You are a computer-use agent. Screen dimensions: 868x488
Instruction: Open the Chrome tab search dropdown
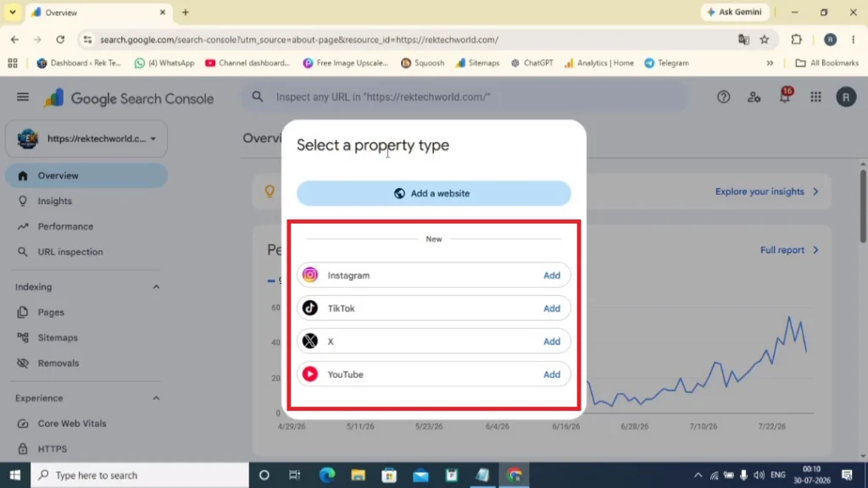[x=12, y=12]
